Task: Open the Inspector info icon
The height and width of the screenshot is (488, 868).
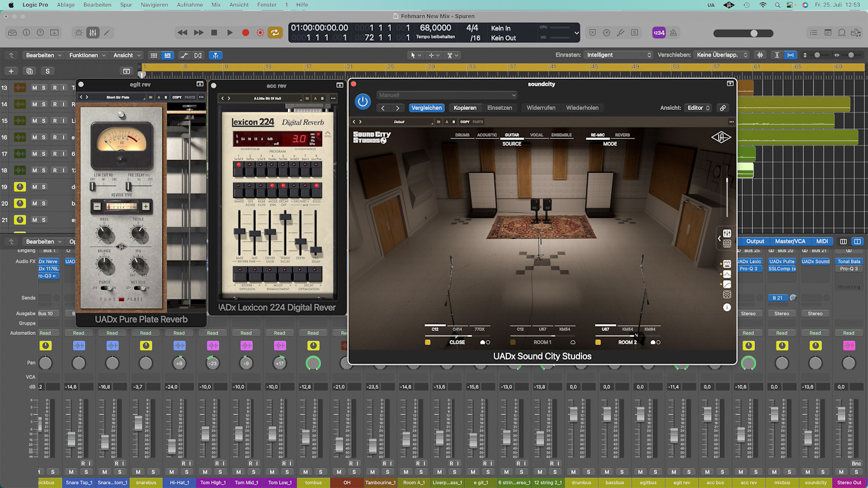Action: click(27, 32)
